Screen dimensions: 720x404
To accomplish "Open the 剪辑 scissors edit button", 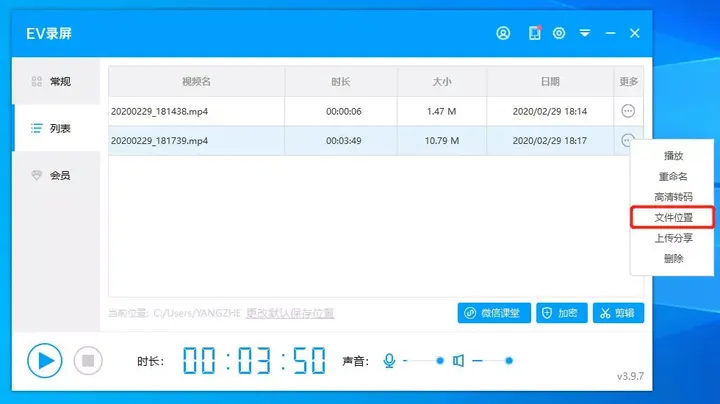I will tap(618, 313).
